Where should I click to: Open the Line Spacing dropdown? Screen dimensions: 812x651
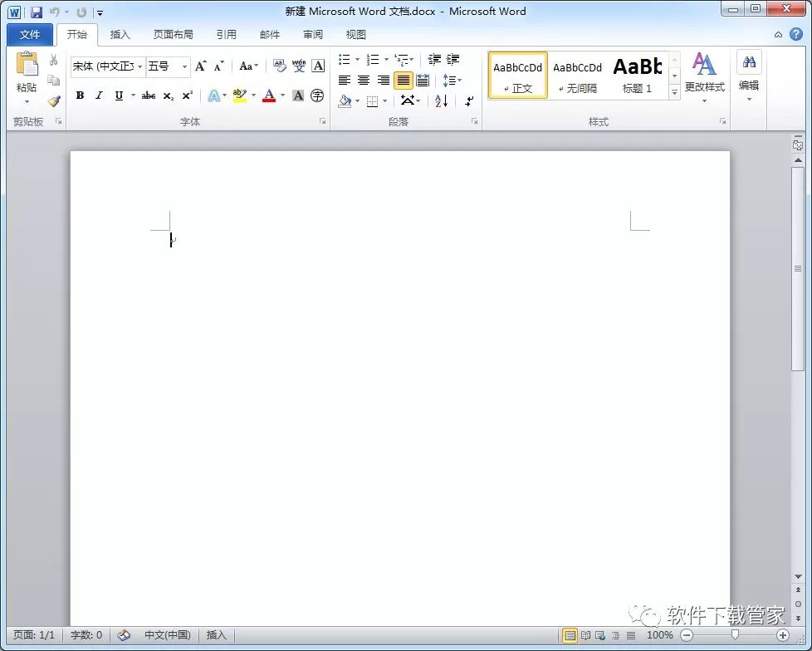point(452,81)
